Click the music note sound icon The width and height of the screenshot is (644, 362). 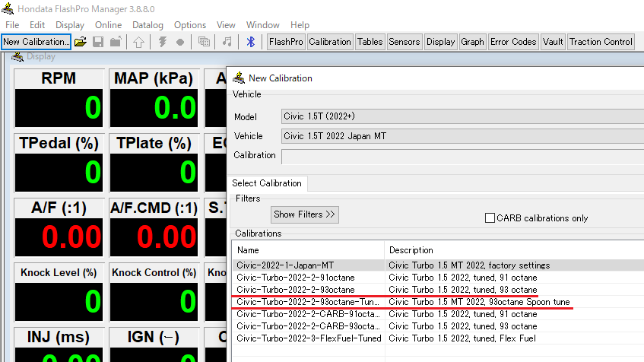227,42
